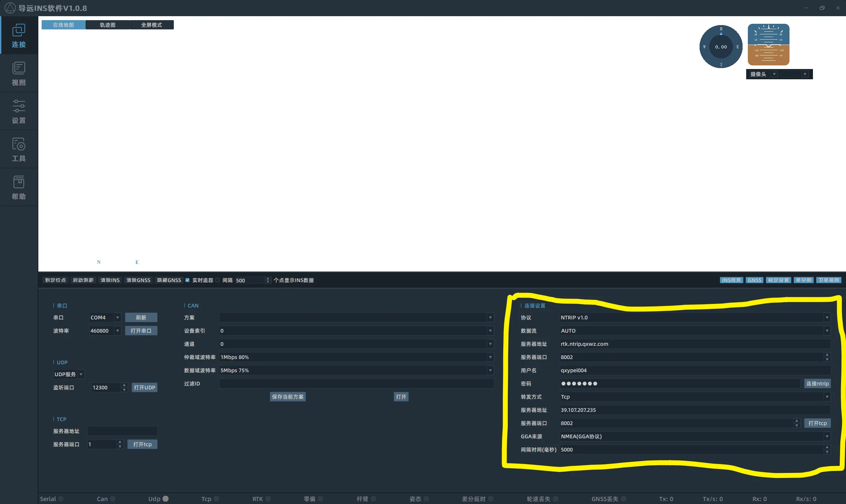Open the 帮助 sidebar panel
This screenshot has height=504, width=846.
(19, 188)
